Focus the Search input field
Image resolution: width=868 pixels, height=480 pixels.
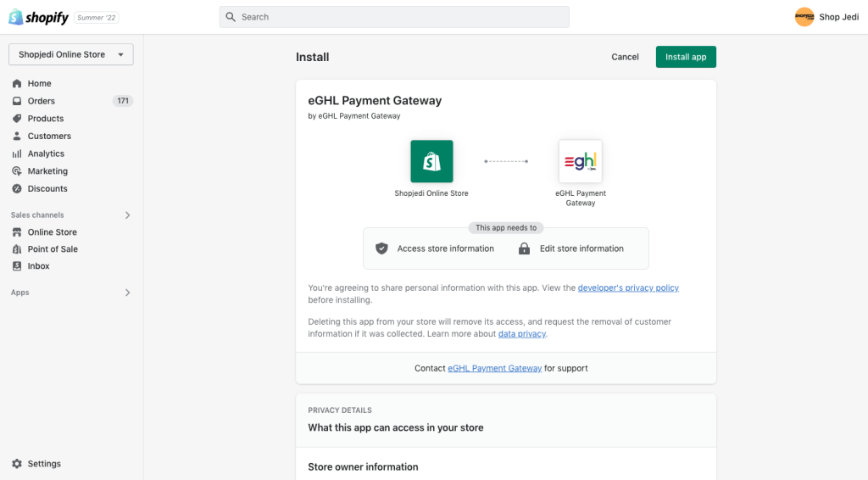click(394, 17)
